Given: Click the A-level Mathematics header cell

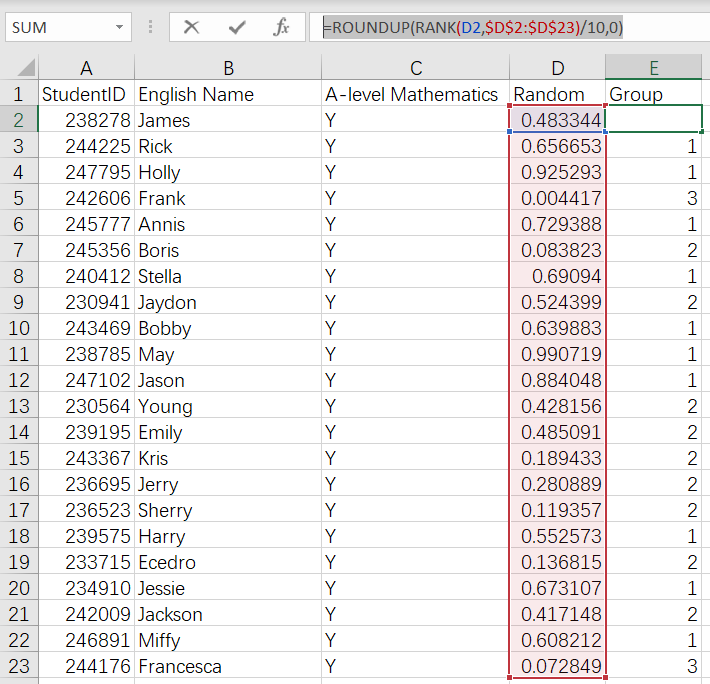Looking at the screenshot, I should click(x=415, y=95).
